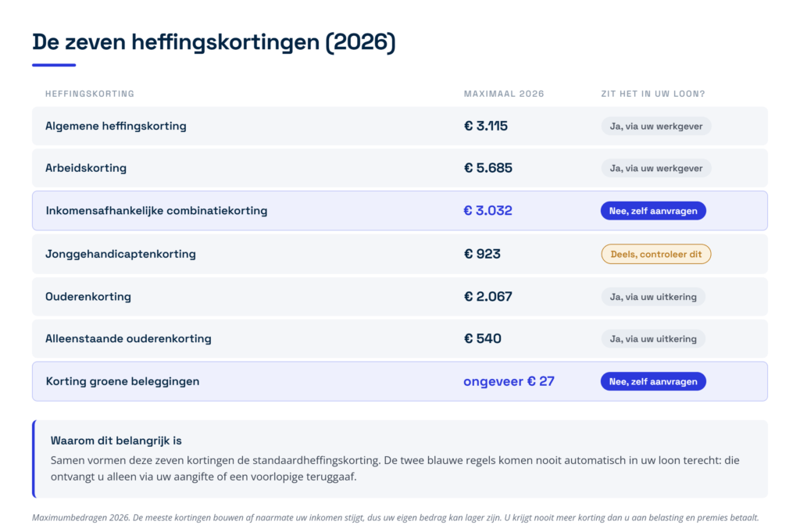Viewport: 800px width, 532px height.
Task: Click 'Ja, via uw uitkering' for Alleenstaande ouderenkorting
Action: [x=653, y=339]
